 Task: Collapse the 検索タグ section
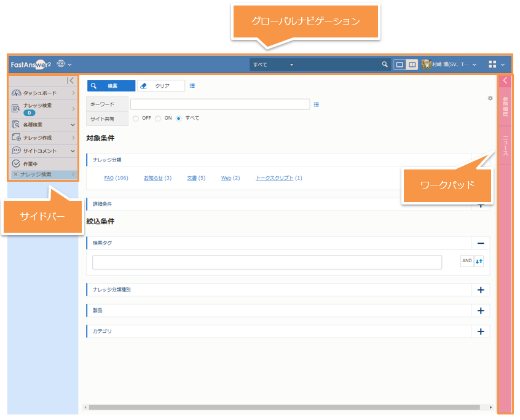click(x=481, y=243)
